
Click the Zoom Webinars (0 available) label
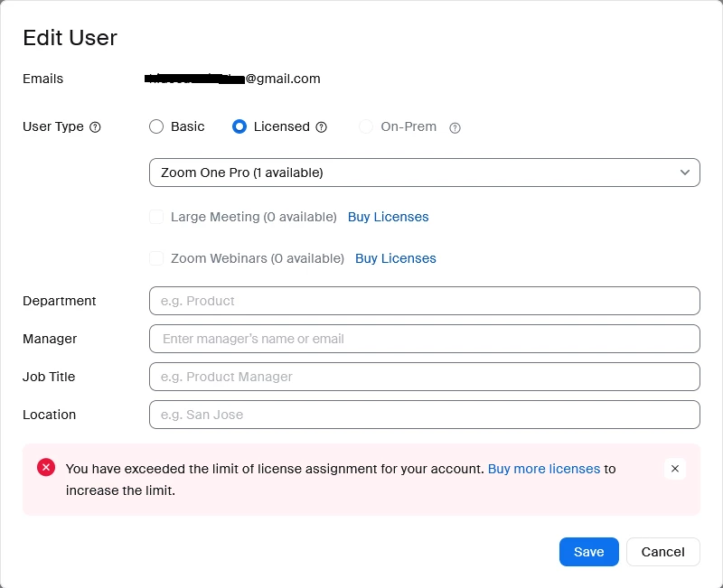258,258
